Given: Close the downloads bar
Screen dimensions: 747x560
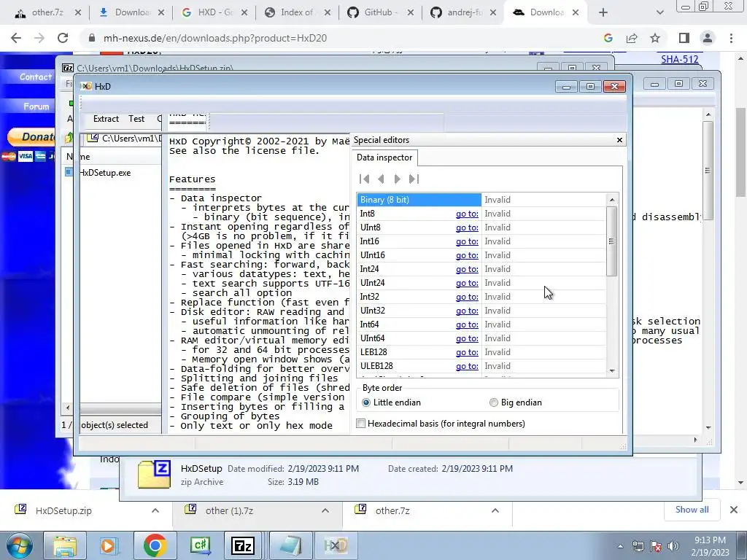Looking at the screenshot, I should pos(734,510).
